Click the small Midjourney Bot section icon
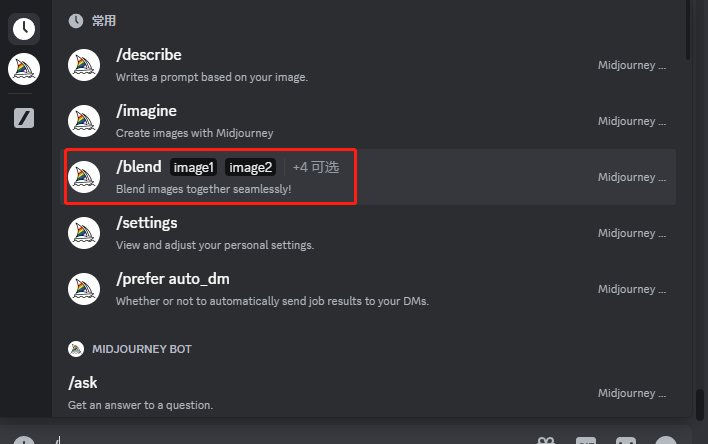708x444 pixels. 76,349
